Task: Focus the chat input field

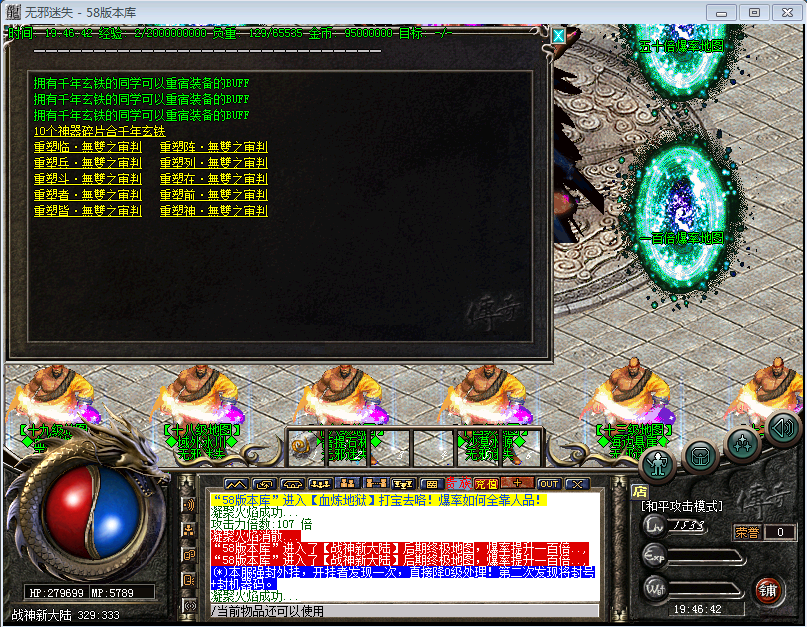Action: click(x=405, y=611)
